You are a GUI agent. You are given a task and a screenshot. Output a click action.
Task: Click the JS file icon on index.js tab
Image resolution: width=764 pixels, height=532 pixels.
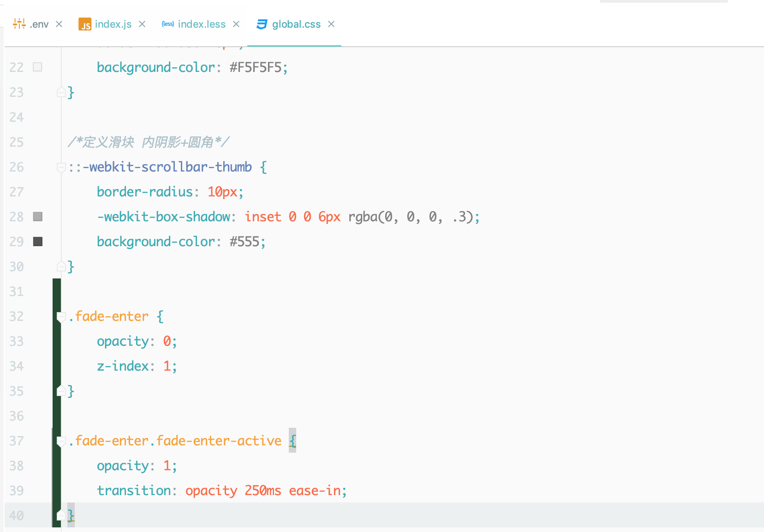click(x=85, y=24)
